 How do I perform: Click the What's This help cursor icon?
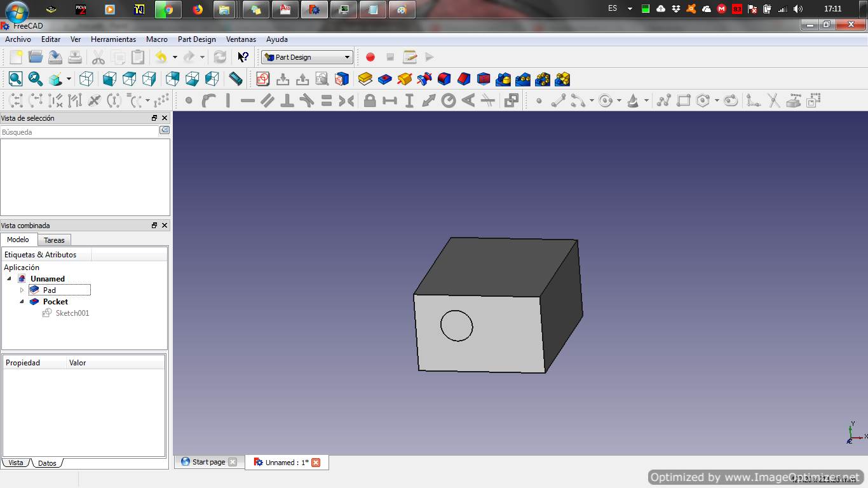(x=243, y=57)
